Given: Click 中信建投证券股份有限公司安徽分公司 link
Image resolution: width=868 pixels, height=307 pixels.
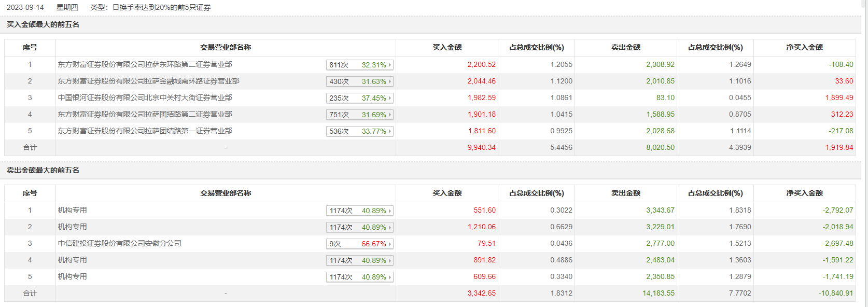Looking at the screenshot, I should (x=119, y=244).
